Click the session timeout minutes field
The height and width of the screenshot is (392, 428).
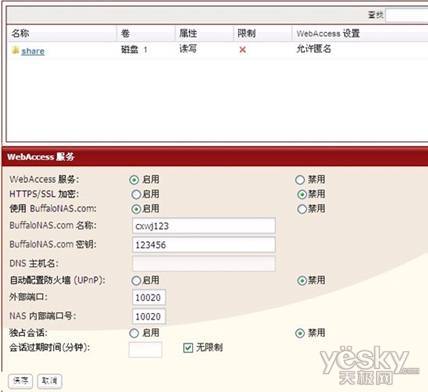[x=145, y=350]
